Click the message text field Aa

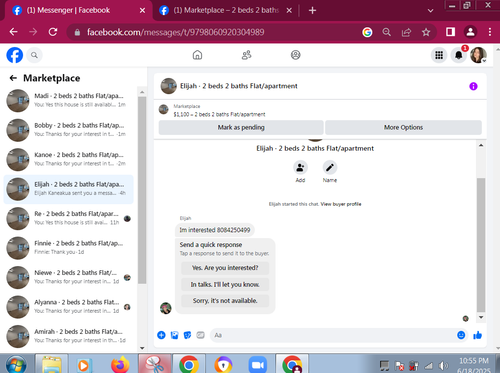[333, 335]
